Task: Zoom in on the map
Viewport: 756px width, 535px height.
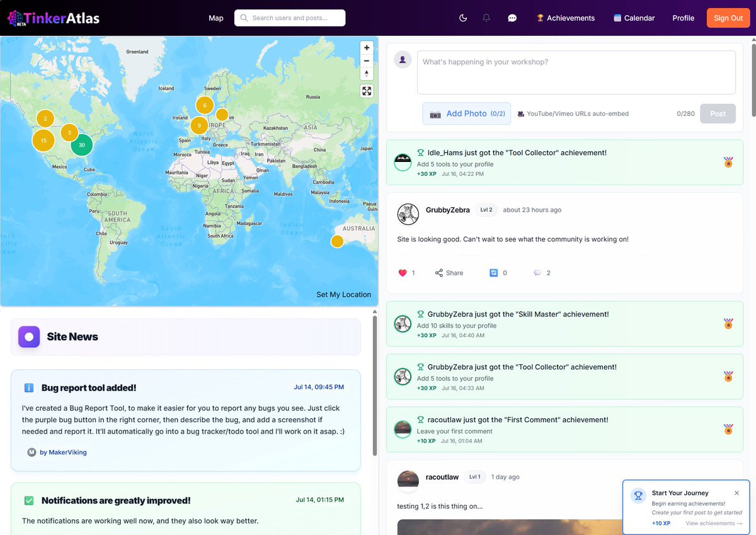Action: pos(367,48)
